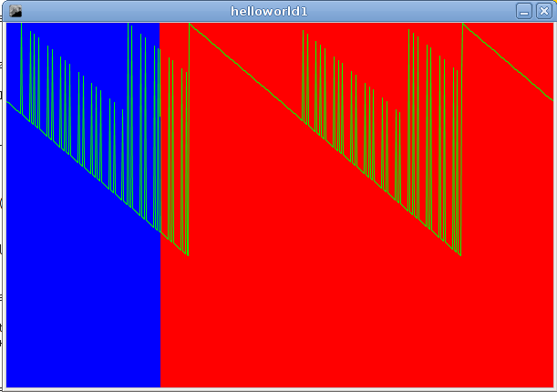Click the helloworld1 title text
The width and height of the screenshot is (557, 392).
(x=278, y=11)
